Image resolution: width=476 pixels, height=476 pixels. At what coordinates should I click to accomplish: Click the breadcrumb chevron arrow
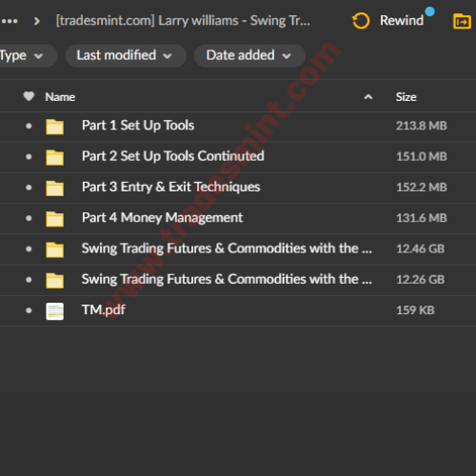(x=37, y=21)
